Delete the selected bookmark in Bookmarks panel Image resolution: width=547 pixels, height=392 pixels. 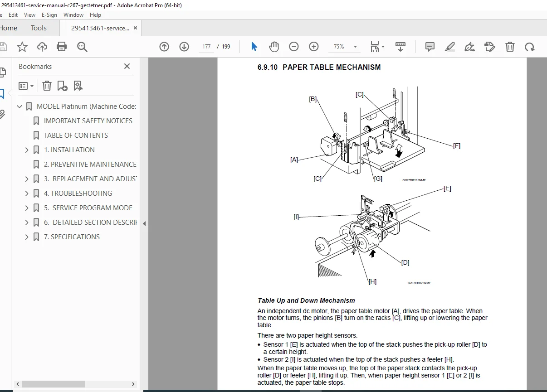tap(47, 86)
